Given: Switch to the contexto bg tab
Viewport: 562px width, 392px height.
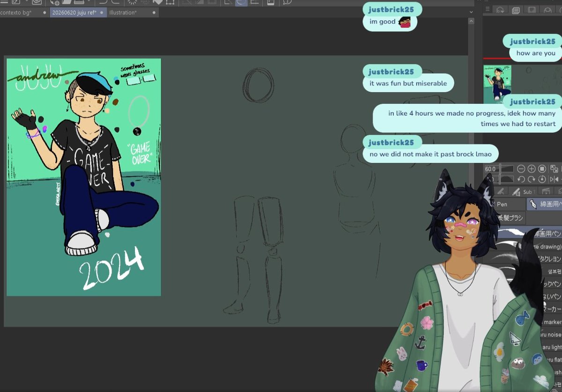Looking at the screenshot, I should 25,13.
